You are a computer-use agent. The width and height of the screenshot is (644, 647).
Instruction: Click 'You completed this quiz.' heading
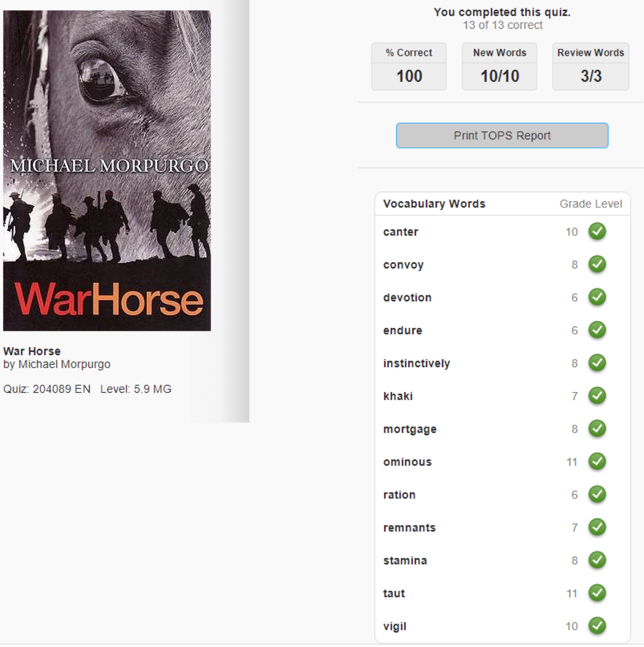(x=502, y=12)
